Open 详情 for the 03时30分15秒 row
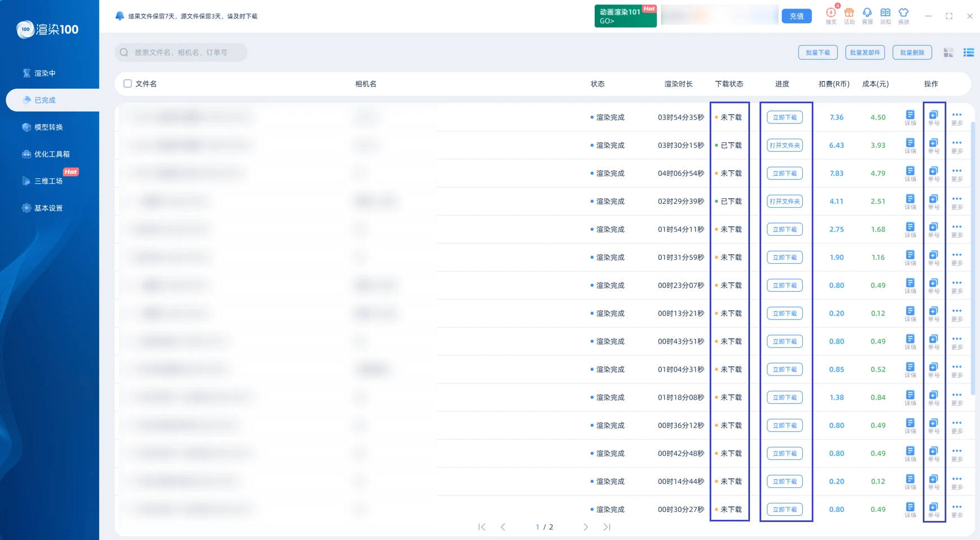This screenshot has width=980, height=540. [910, 146]
